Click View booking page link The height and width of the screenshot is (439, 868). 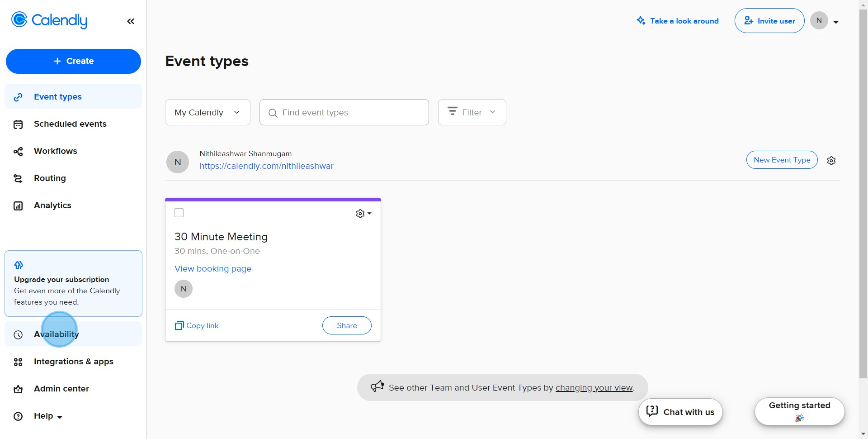213,269
